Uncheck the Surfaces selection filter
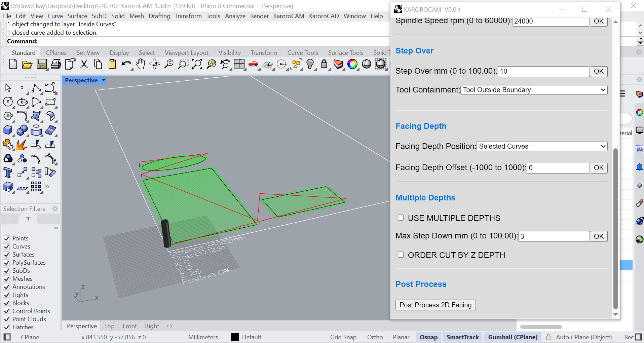Image resolution: width=644 pixels, height=343 pixels. [6, 255]
